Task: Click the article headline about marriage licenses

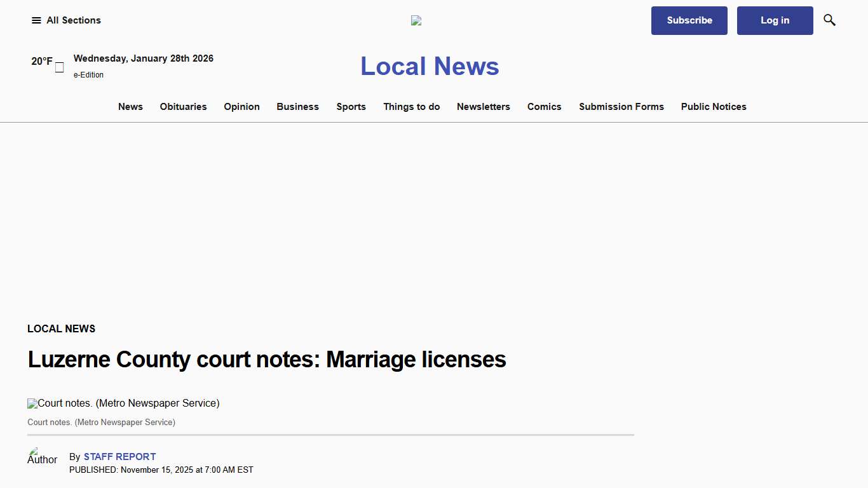Action: (x=266, y=360)
